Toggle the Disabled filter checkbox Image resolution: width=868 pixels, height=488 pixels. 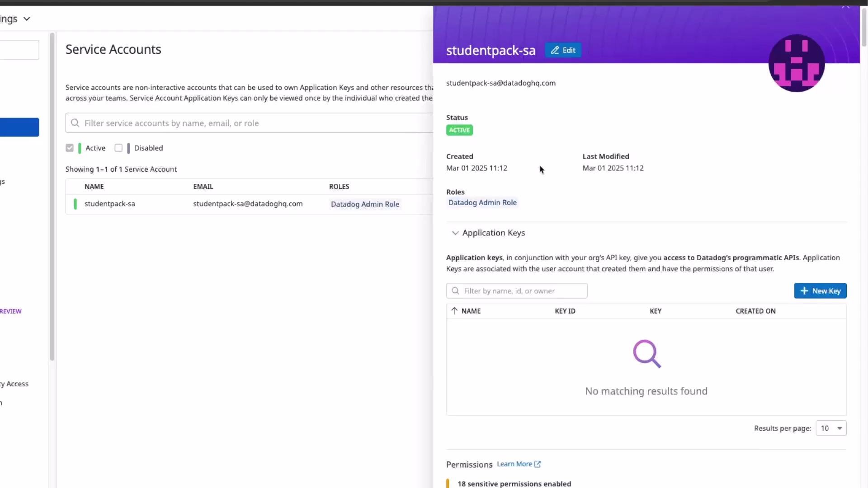click(x=118, y=148)
